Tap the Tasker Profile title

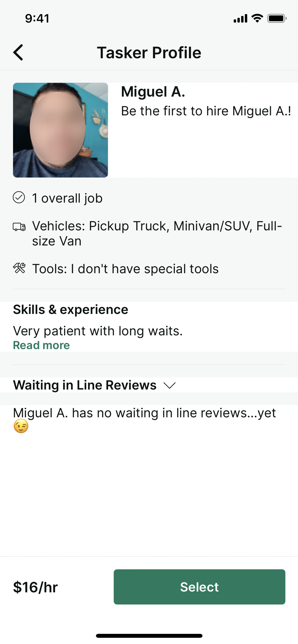(x=149, y=53)
